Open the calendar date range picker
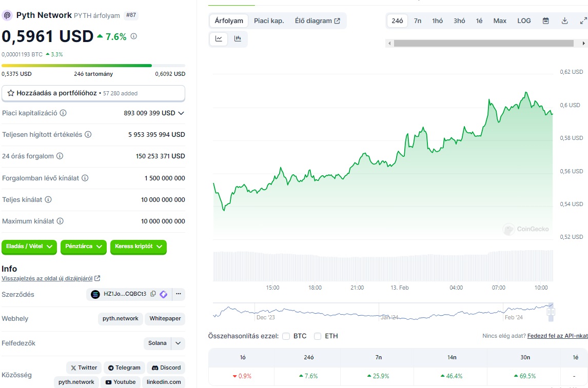 545,21
